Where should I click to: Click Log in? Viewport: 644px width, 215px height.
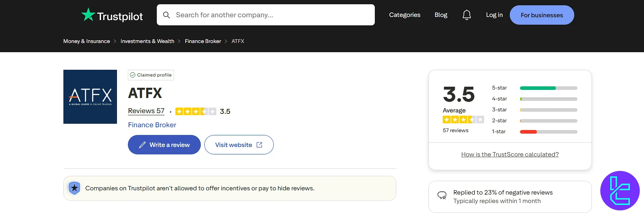click(494, 15)
